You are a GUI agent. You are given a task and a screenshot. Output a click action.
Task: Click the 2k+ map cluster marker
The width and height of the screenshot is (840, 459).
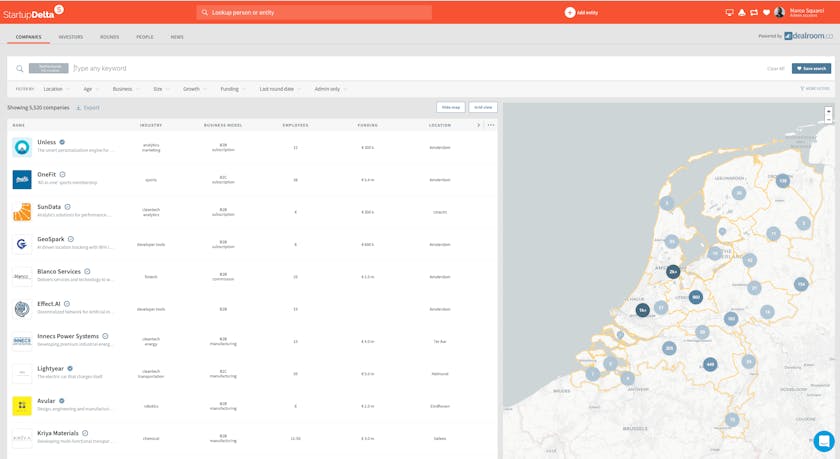click(x=673, y=271)
